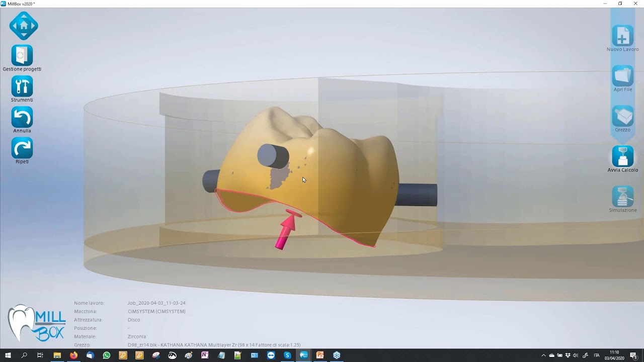The image size is (644, 362).
Task: Select the dark support pin on the crown's right side
Action: click(417, 195)
